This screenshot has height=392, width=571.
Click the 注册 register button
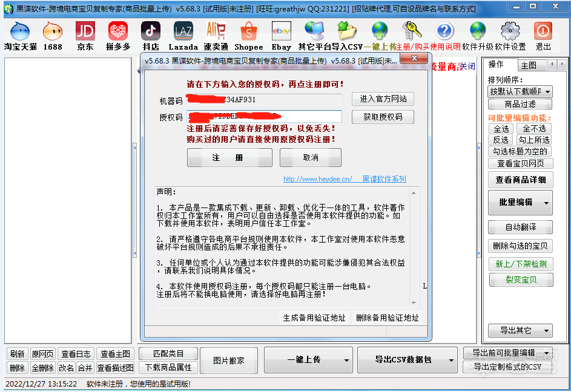(x=229, y=158)
